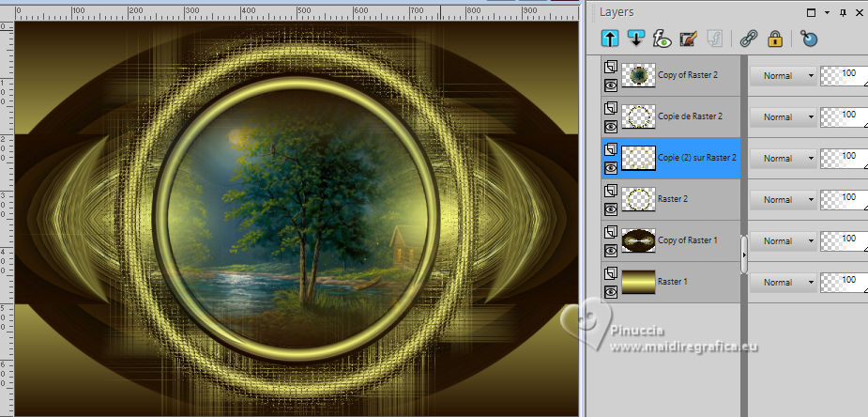The height and width of the screenshot is (417, 868).
Task: Open Normal blend mode dropdown for Raster 2
Action: (783, 199)
